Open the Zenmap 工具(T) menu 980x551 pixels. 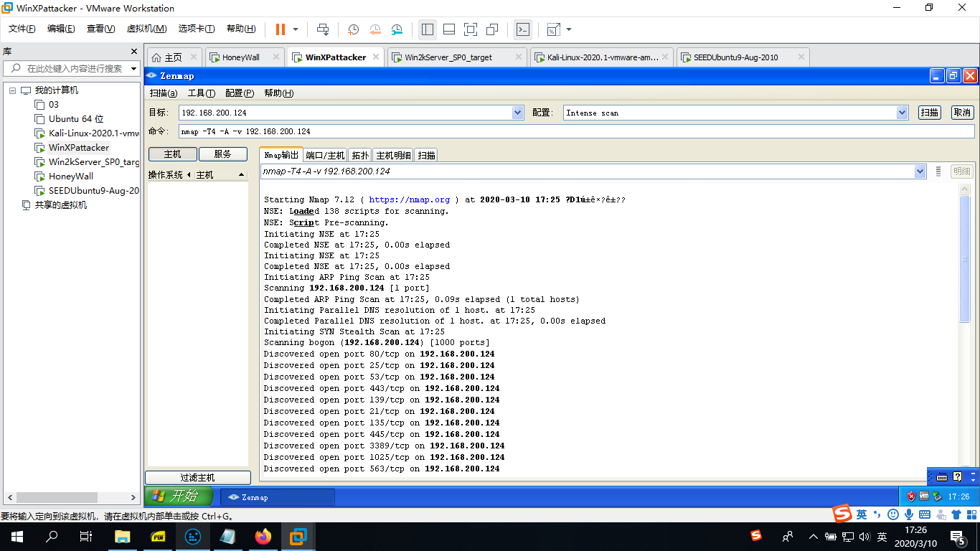(201, 93)
